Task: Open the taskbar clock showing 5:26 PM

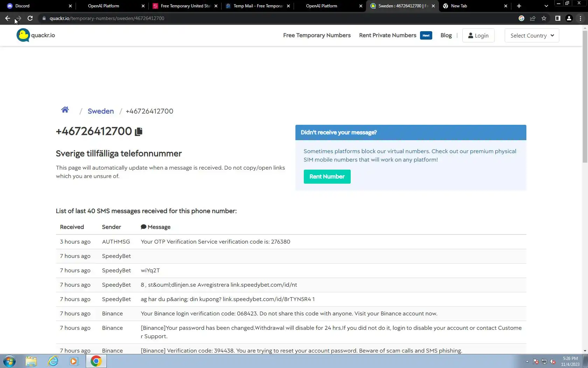Action: tap(570, 361)
